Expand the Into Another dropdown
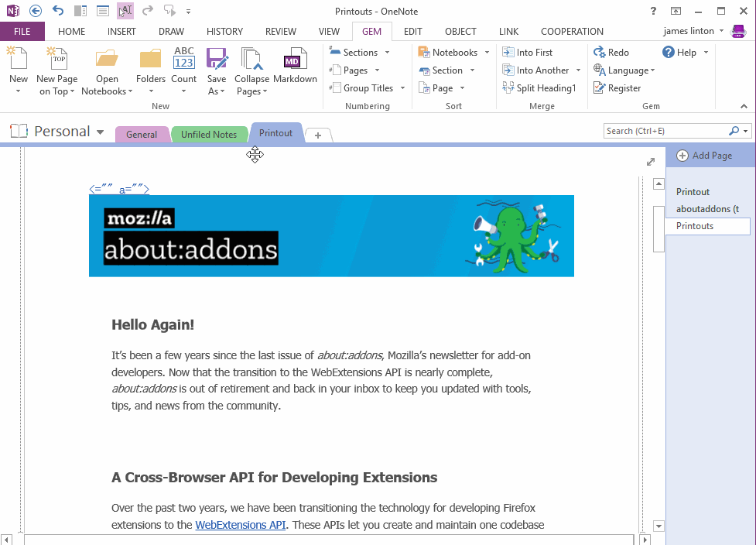The image size is (756, 545). pos(578,70)
